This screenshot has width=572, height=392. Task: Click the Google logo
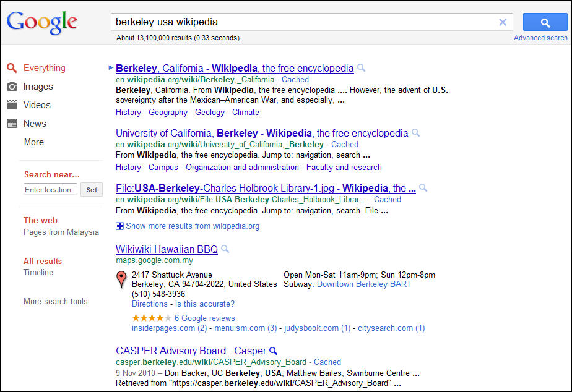point(42,23)
